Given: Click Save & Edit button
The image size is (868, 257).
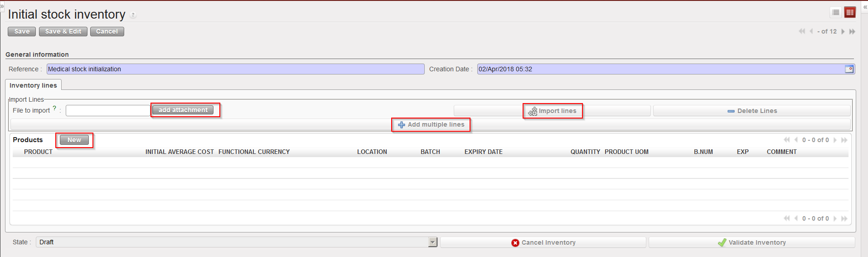Looking at the screenshot, I should [x=63, y=31].
